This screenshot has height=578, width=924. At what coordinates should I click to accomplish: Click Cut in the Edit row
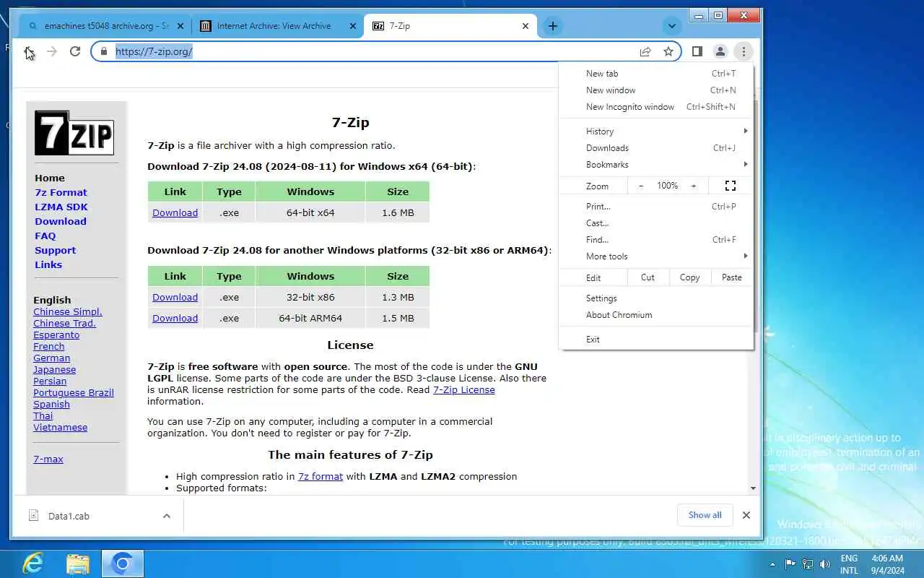pos(648,277)
